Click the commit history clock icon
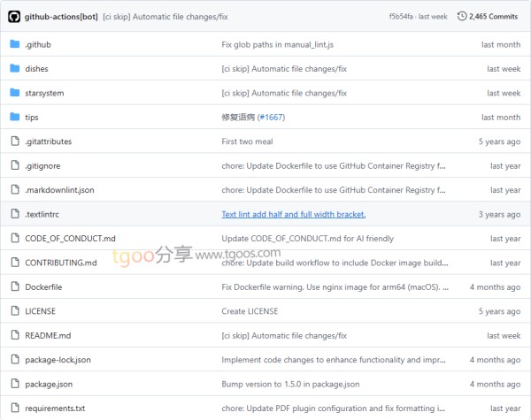Image resolution: width=531 pixels, height=420 pixels. 460,16
